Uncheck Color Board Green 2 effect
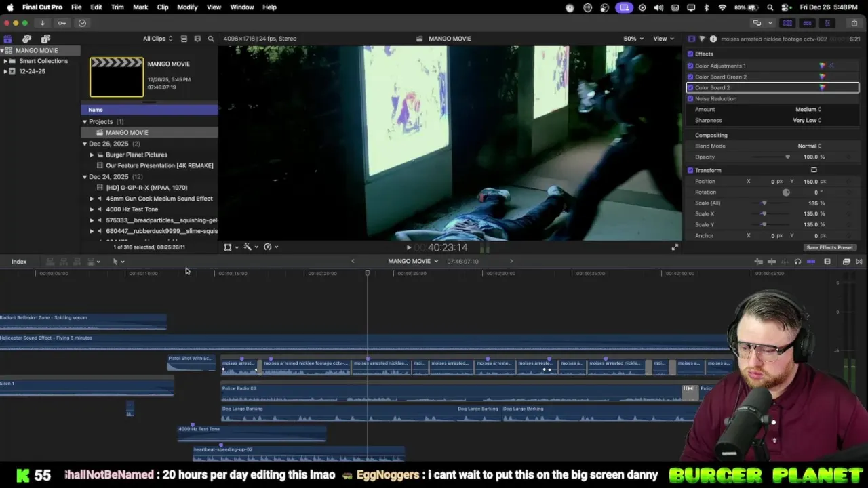Image resolution: width=868 pixels, height=488 pixels. tap(690, 77)
